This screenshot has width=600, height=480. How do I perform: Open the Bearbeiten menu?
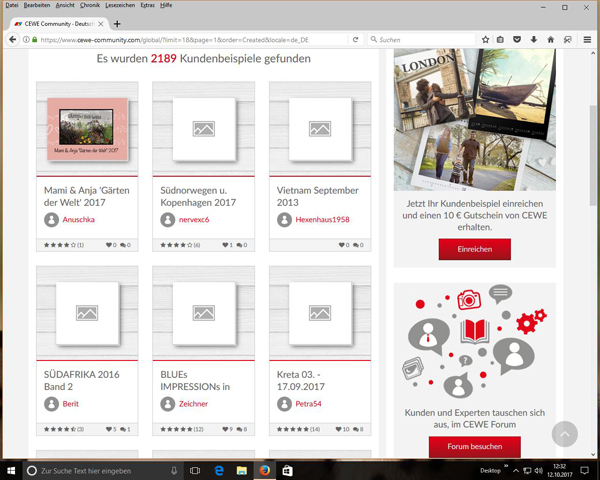[x=37, y=5]
